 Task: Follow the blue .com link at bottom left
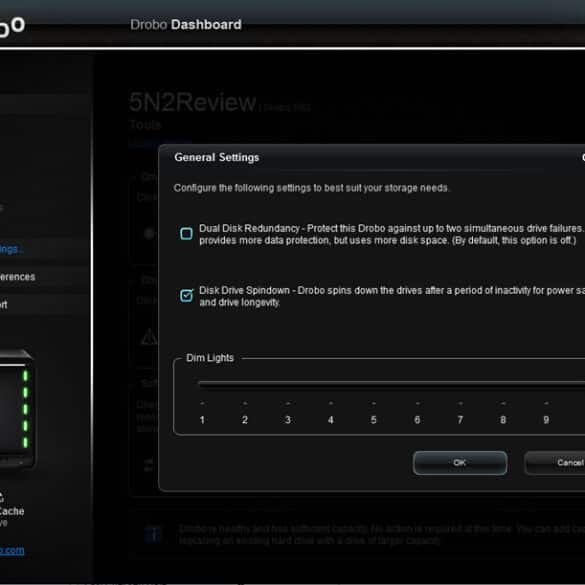tap(12, 550)
